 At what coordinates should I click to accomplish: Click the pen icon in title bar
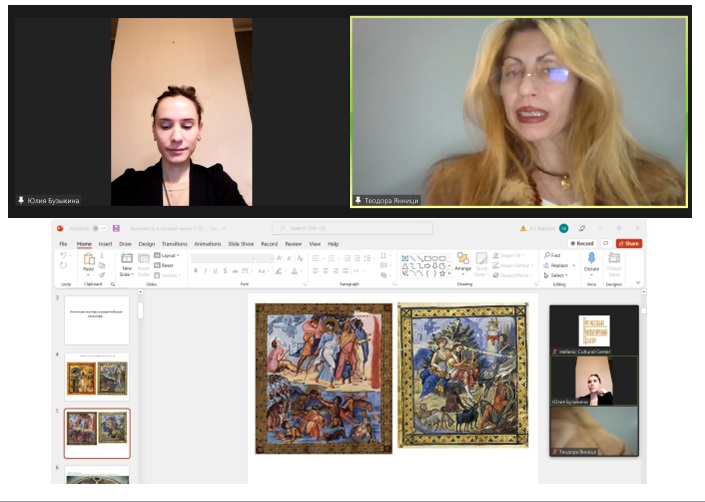(x=582, y=228)
